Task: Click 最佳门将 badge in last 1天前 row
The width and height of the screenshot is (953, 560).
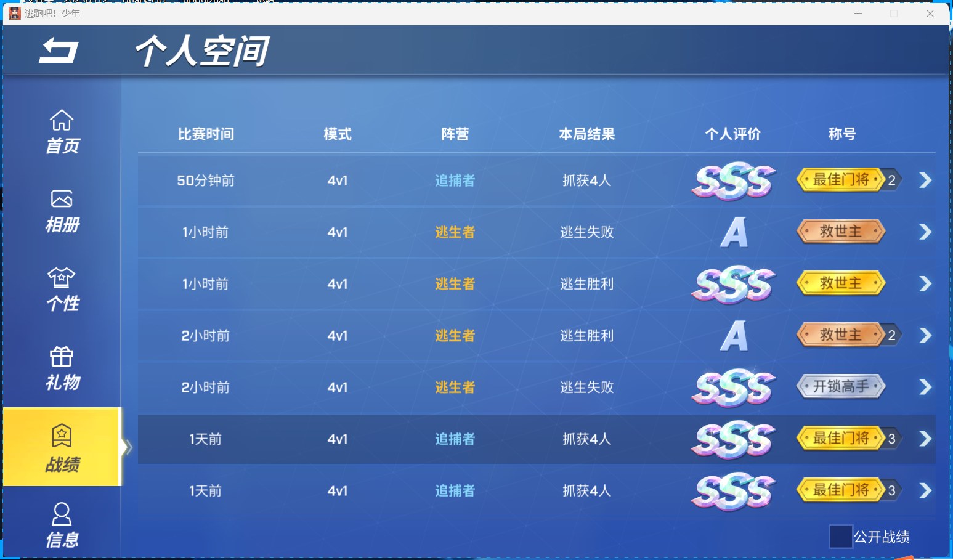Action: 841,490
